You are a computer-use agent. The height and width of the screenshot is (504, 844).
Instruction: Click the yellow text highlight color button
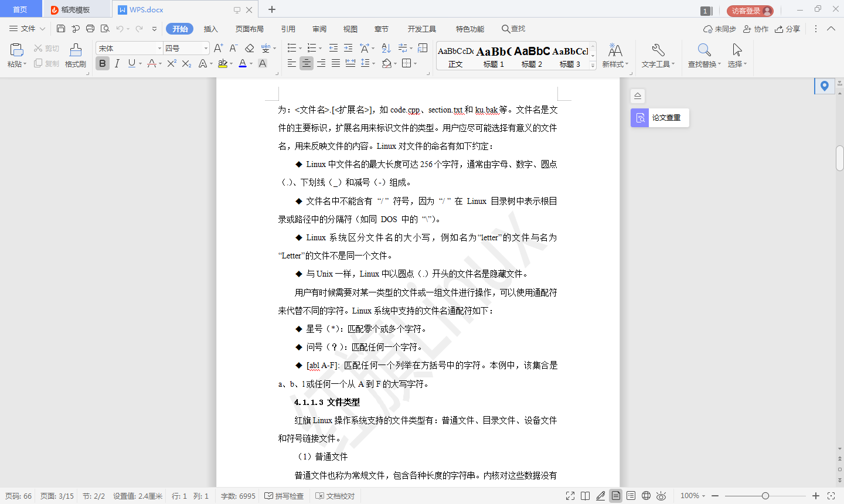(223, 63)
